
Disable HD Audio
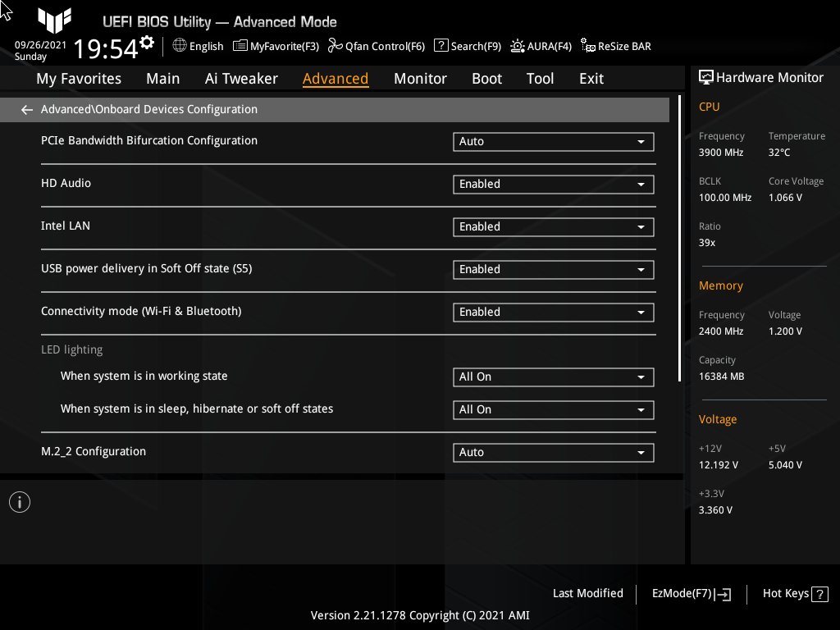553,184
